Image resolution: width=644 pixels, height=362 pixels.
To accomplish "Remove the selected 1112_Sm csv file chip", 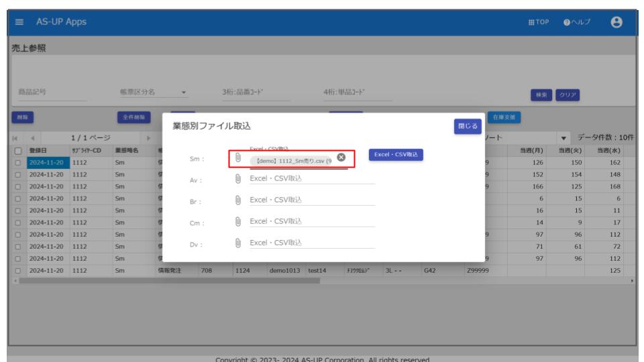I will click(341, 158).
